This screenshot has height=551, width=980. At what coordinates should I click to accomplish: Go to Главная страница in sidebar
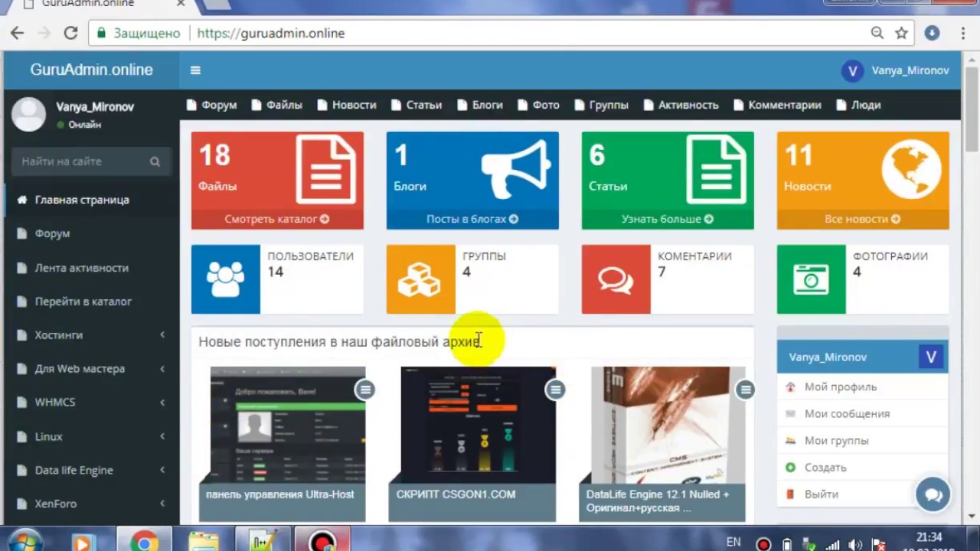pos(90,200)
